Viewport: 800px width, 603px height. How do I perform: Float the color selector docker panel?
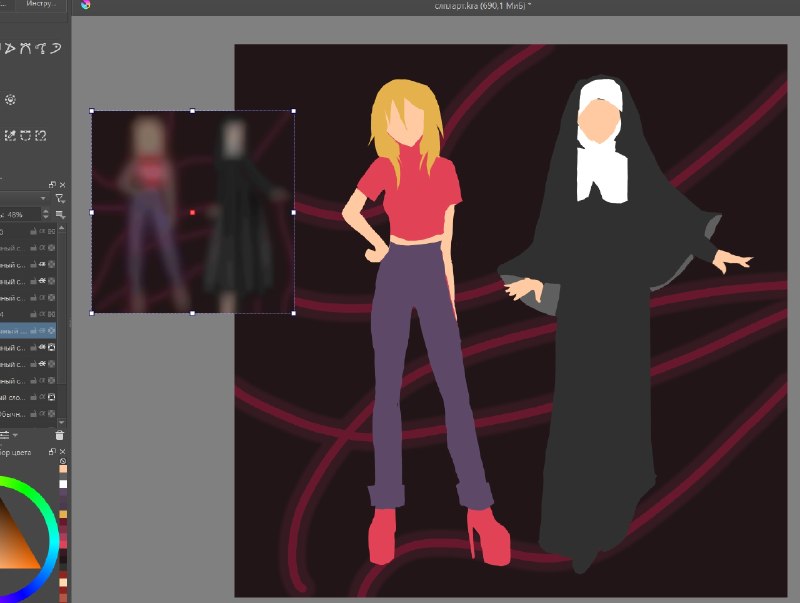[52, 452]
